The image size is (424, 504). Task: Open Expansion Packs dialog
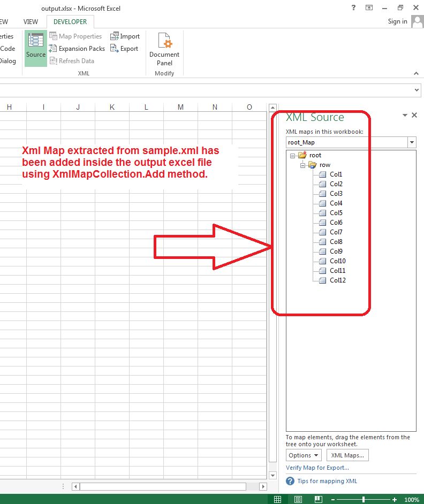click(x=77, y=49)
